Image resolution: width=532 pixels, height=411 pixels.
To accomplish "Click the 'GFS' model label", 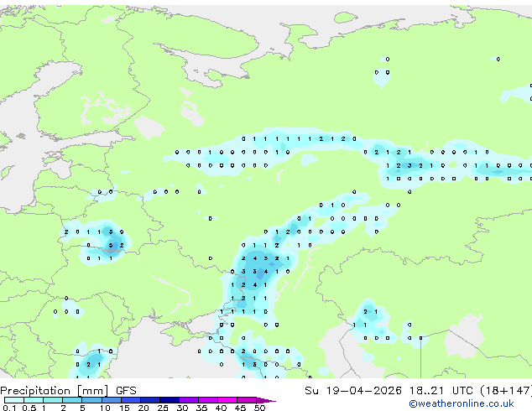I will pyautogui.click(x=126, y=391).
